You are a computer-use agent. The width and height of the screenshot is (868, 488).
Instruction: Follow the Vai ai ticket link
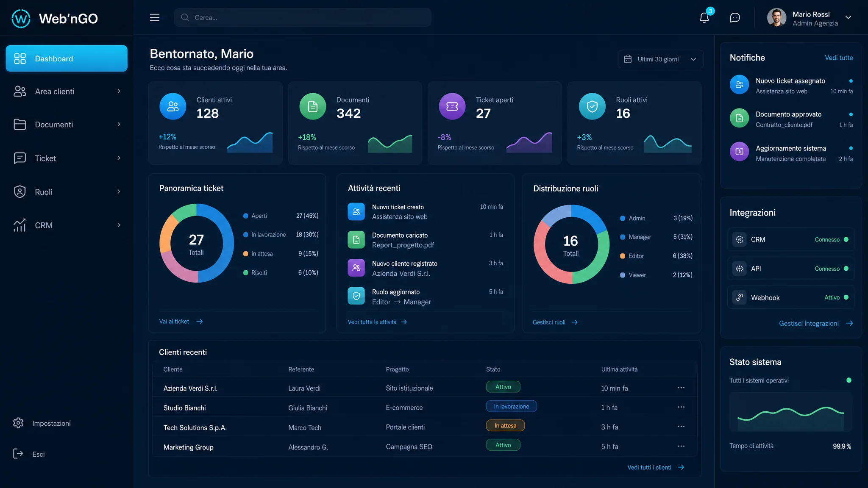(x=181, y=322)
